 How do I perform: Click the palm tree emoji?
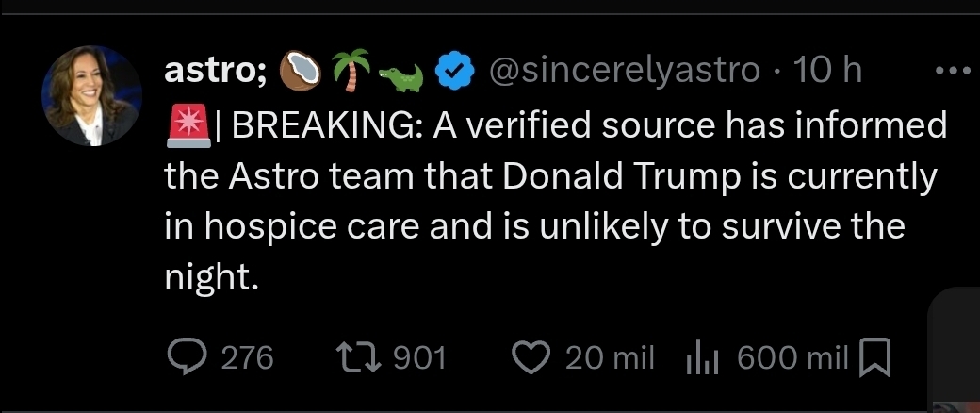pos(351,70)
